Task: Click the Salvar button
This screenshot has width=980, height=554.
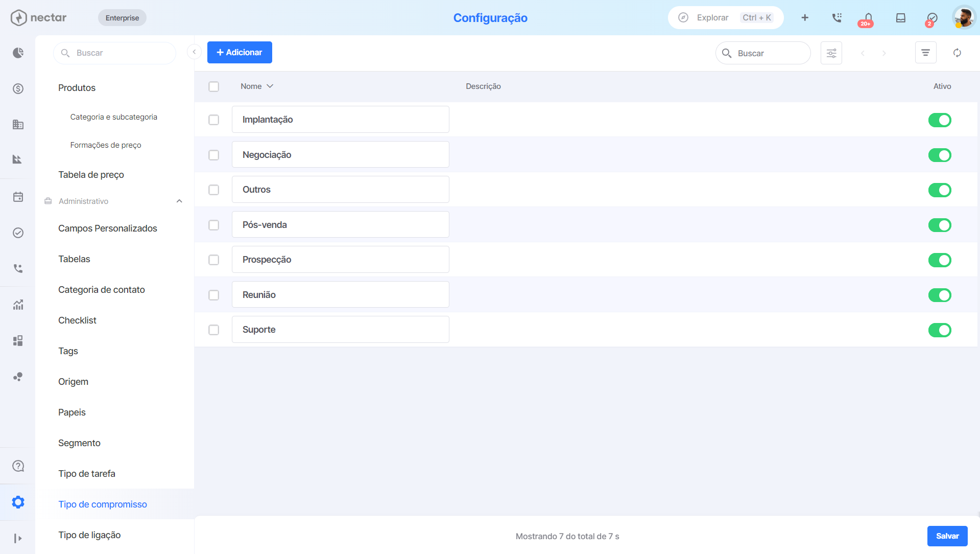Action: click(947, 536)
